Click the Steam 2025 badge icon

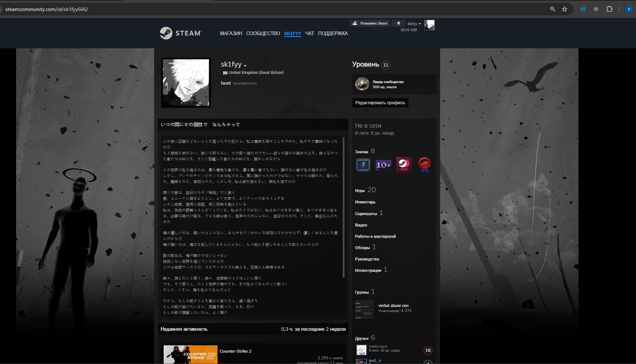pyautogui.click(x=404, y=165)
